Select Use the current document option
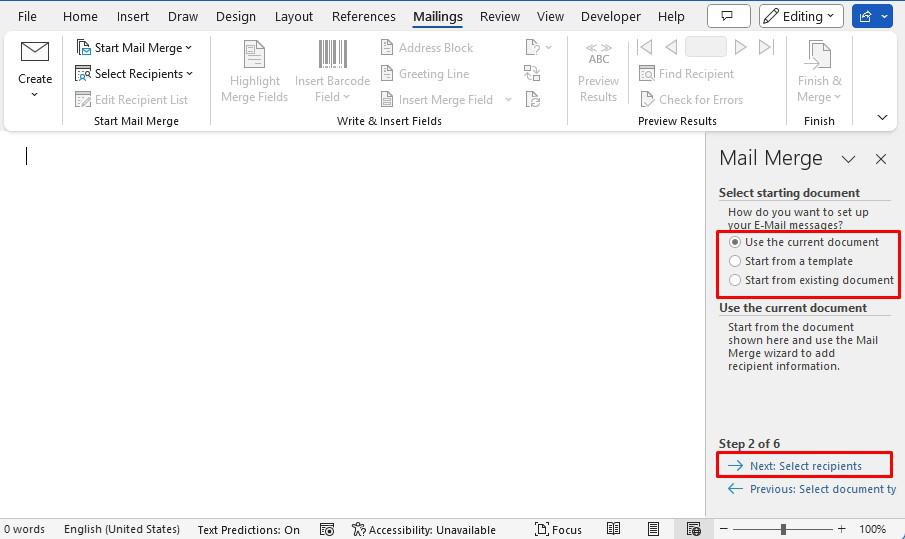The height and width of the screenshot is (539, 905). pos(804,242)
